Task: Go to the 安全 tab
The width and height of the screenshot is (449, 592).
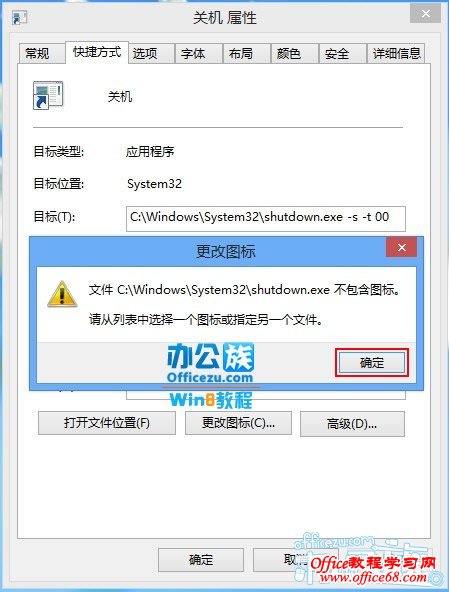Action: click(337, 53)
